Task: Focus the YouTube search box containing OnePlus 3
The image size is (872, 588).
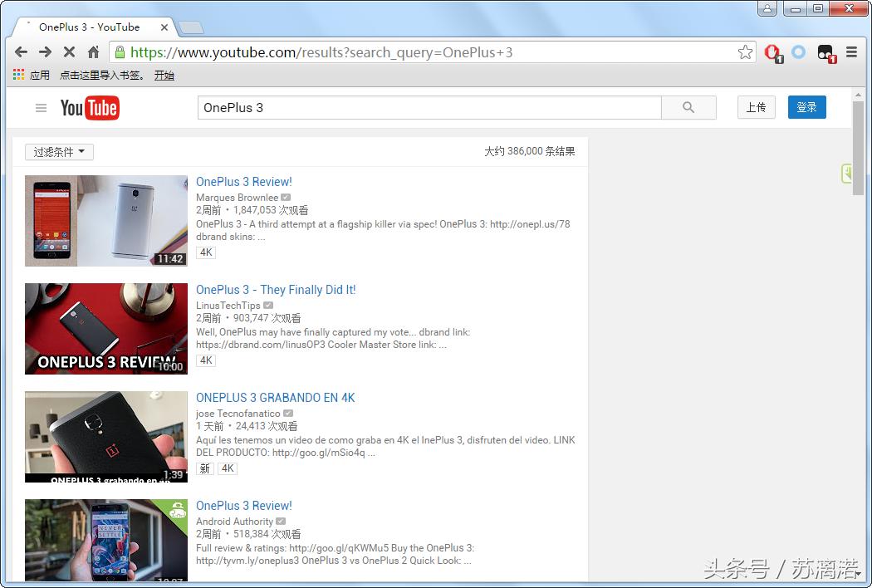Action: pos(429,107)
